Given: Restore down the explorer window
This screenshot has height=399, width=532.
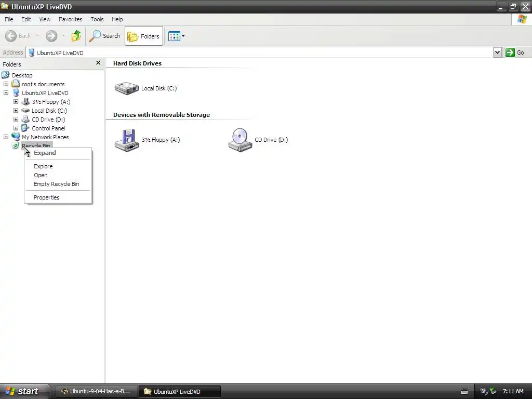Looking at the screenshot, I should (x=513, y=6).
